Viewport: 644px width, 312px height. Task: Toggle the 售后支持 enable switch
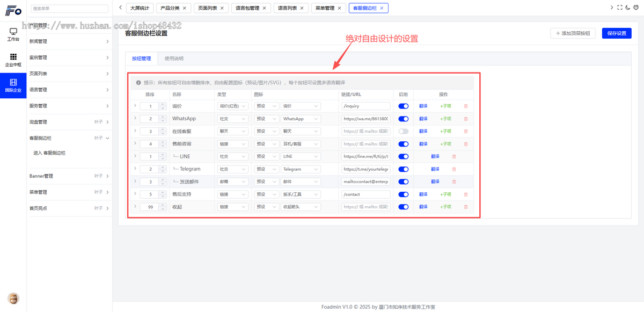(404, 194)
